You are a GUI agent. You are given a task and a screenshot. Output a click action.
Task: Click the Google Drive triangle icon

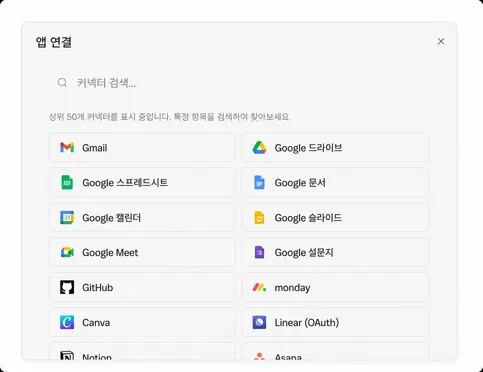point(259,147)
